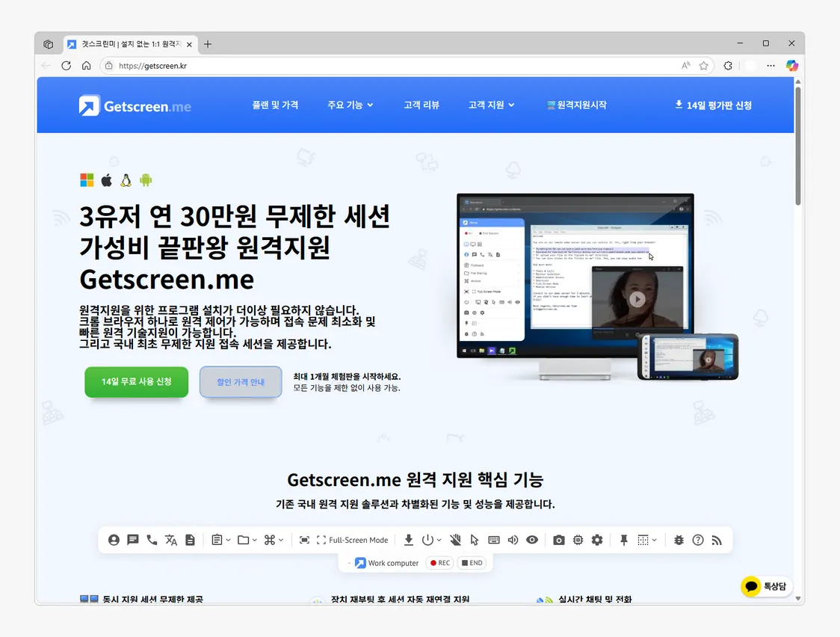Select the on-screen keyboard icon

pyautogui.click(x=495, y=540)
